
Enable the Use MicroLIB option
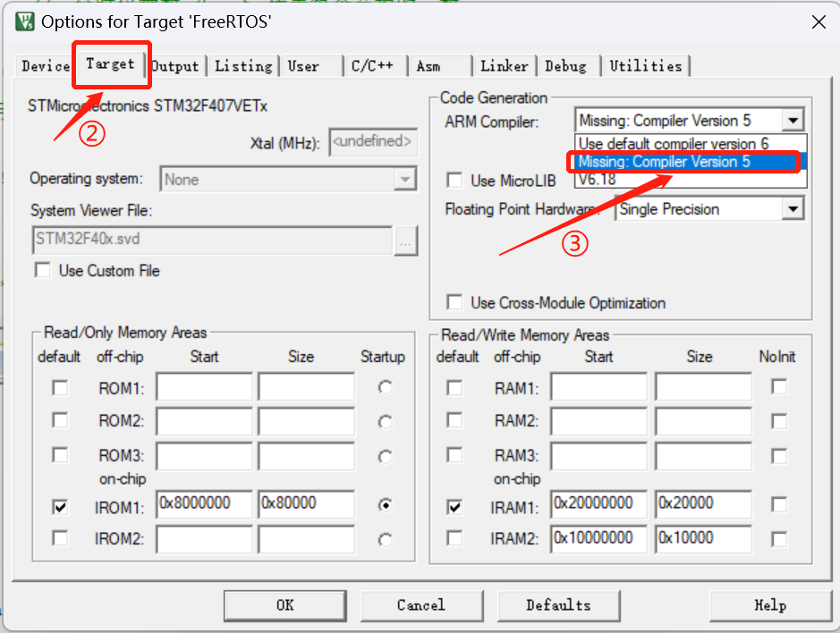[454, 180]
